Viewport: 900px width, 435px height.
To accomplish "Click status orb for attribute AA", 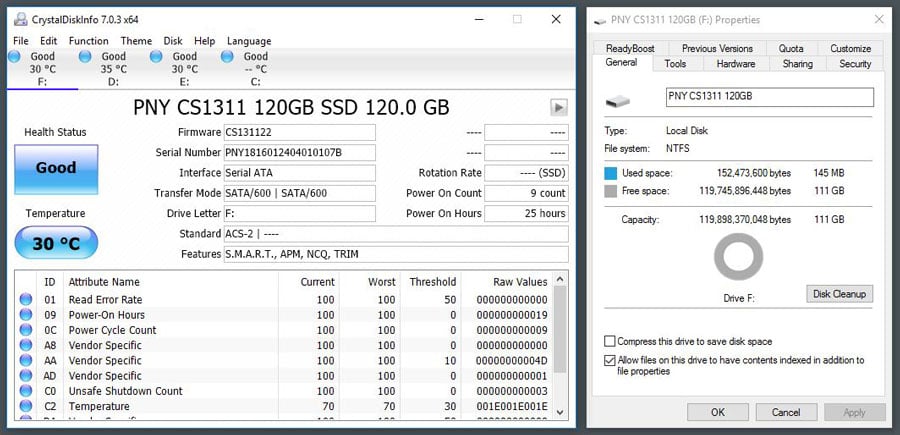I will [26, 360].
